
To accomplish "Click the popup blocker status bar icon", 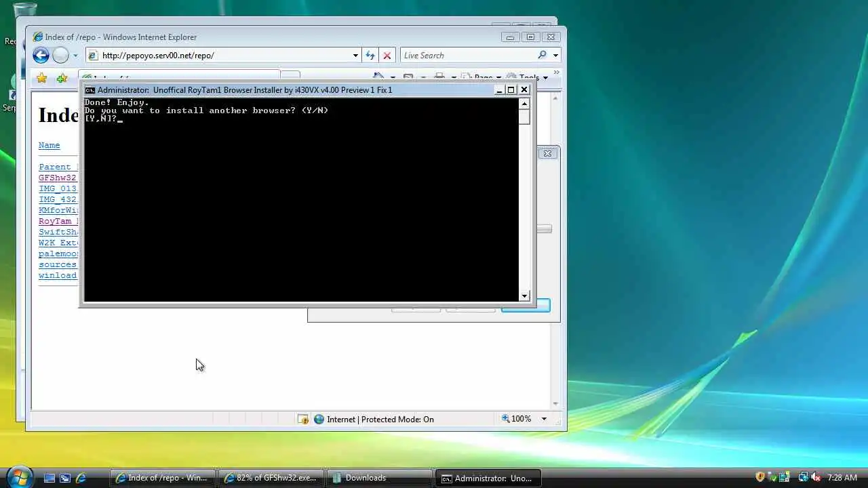I will click(303, 420).
